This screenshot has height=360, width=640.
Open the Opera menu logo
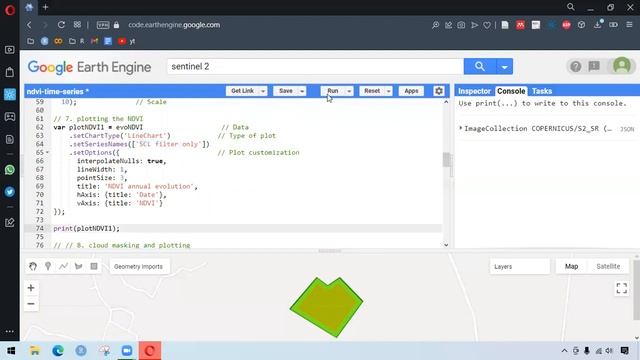[x=10, y=9]
